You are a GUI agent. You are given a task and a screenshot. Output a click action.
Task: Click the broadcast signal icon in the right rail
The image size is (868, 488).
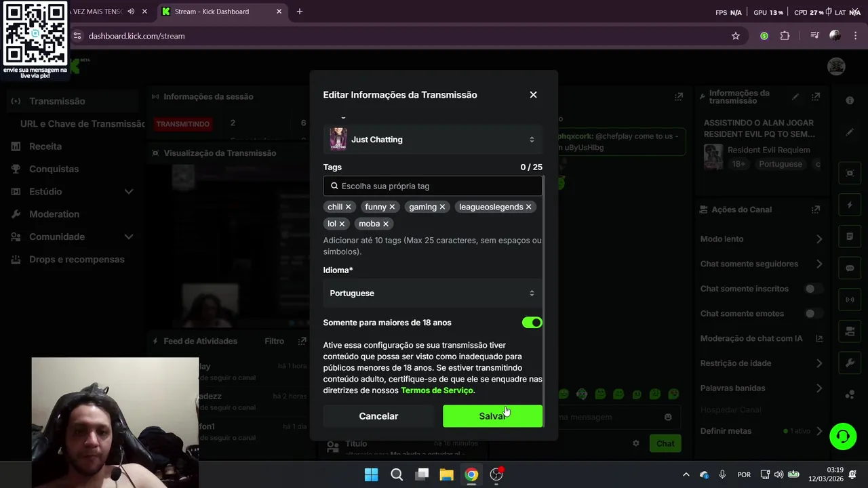coord(850,300)
